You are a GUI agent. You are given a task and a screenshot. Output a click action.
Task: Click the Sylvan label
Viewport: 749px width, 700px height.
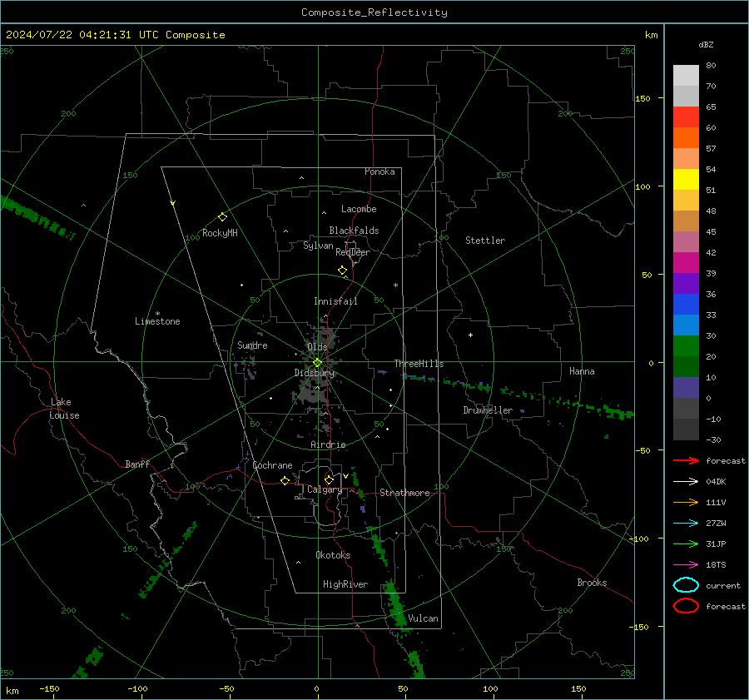[318, 246]
